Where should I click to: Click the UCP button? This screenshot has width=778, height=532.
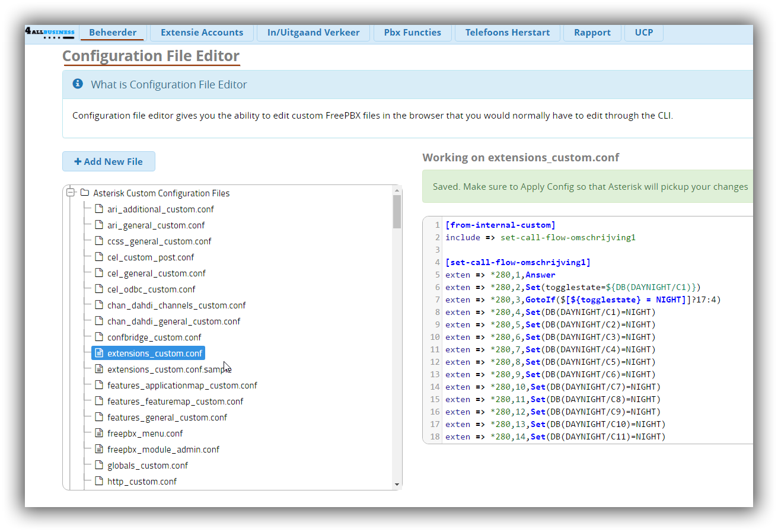tap(643, 33)
